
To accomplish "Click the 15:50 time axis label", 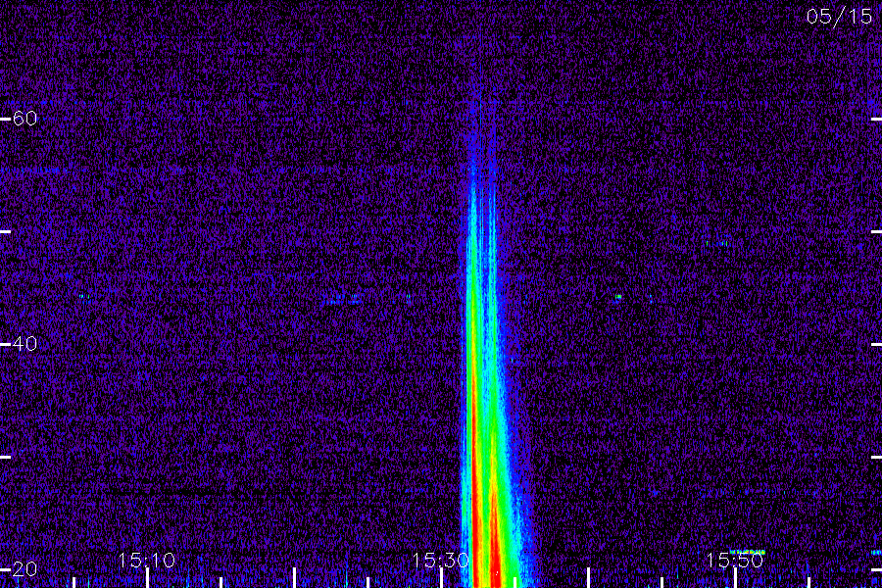I will coord(735,561).
